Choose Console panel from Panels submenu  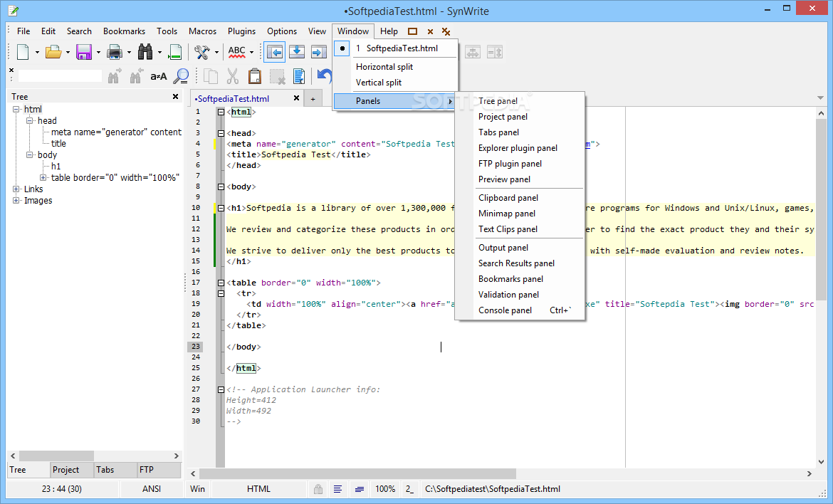pos(520,310)
